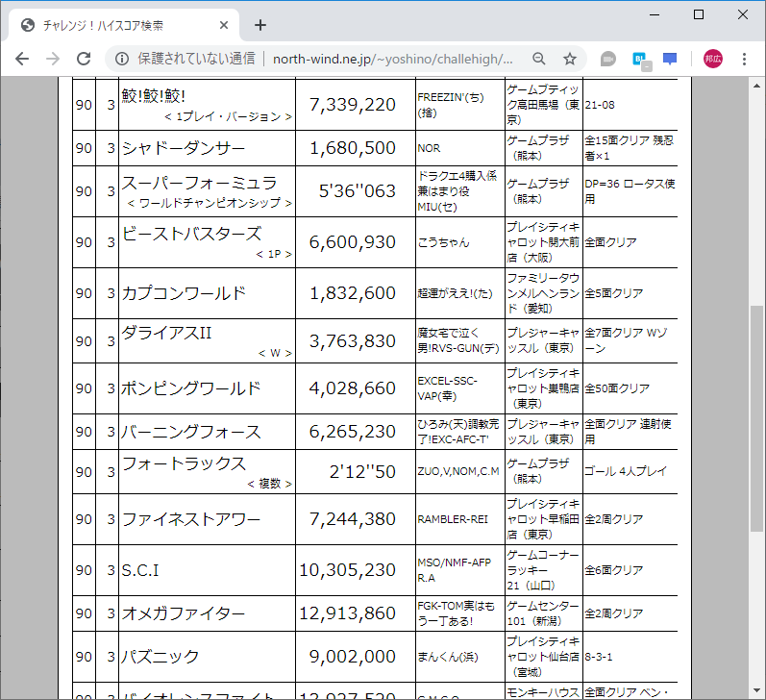Image resolution: width=766 pixels, height=700 pixels.
Task: Select the ファイネストアワー title
Action: 191,519
